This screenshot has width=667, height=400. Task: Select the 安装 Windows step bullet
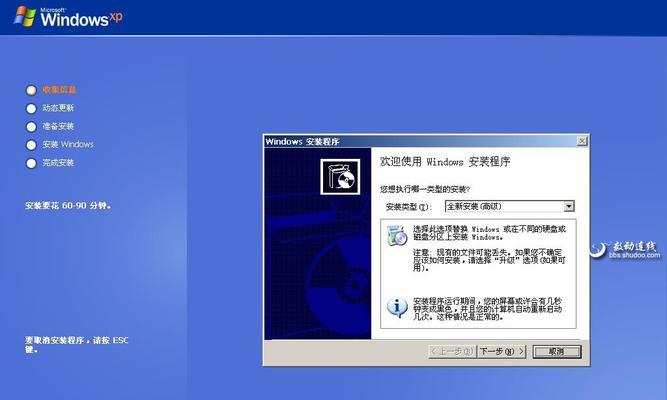[x=31, y=144]
